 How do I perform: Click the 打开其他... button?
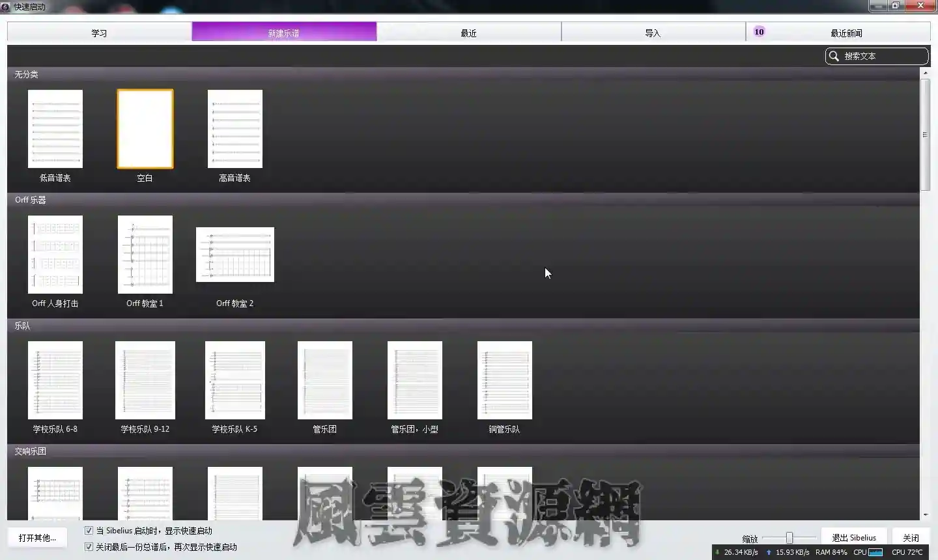[x=38, y=538]
